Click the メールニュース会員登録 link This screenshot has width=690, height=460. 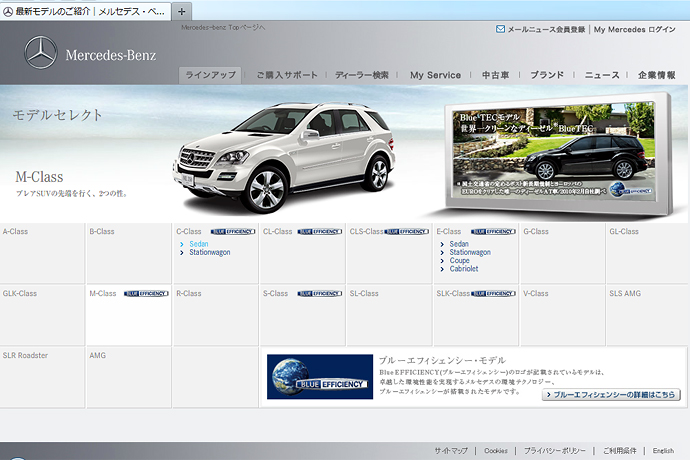[546, 29]
